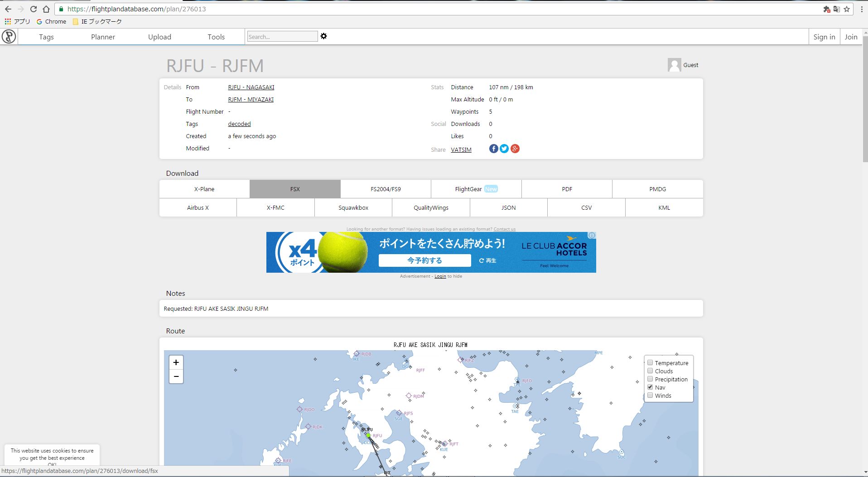
Task: Download the plan in FlightGear format
Action: [476, 189]
